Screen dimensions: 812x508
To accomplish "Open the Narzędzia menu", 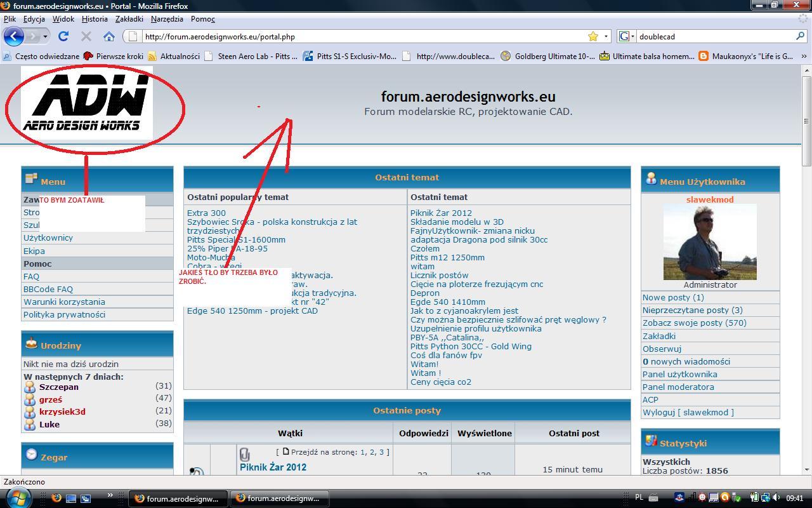I will [167, 19].
